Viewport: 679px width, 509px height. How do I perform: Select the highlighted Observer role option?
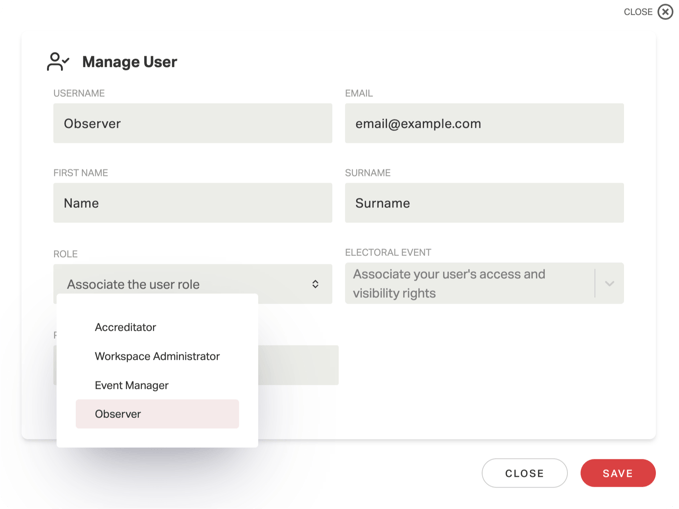pos(157,414)
